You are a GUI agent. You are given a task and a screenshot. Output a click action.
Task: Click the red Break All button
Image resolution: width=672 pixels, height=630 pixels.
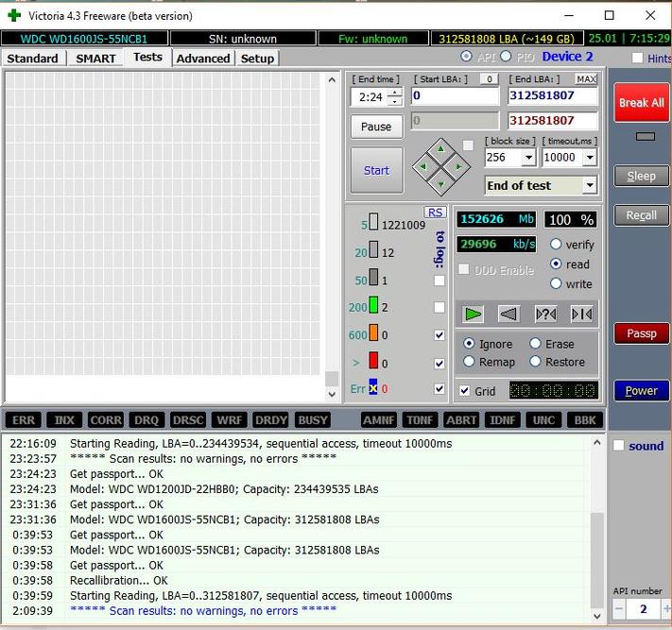coord(641,103)
